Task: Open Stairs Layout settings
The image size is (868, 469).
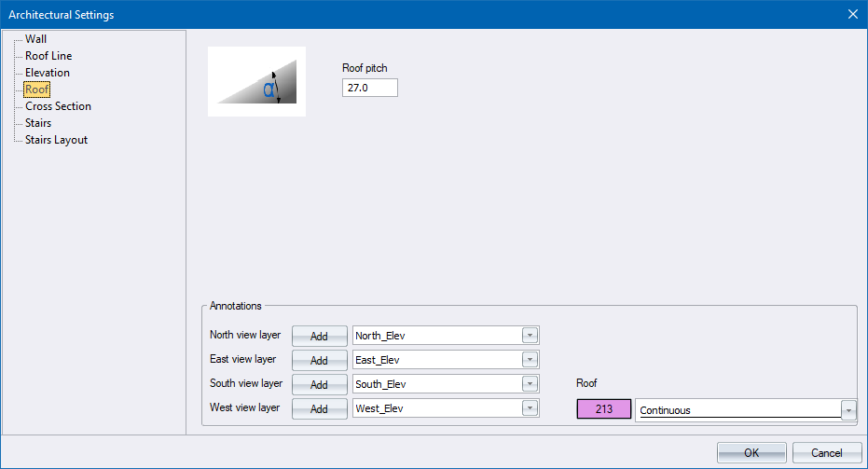Action: [56, 140]
